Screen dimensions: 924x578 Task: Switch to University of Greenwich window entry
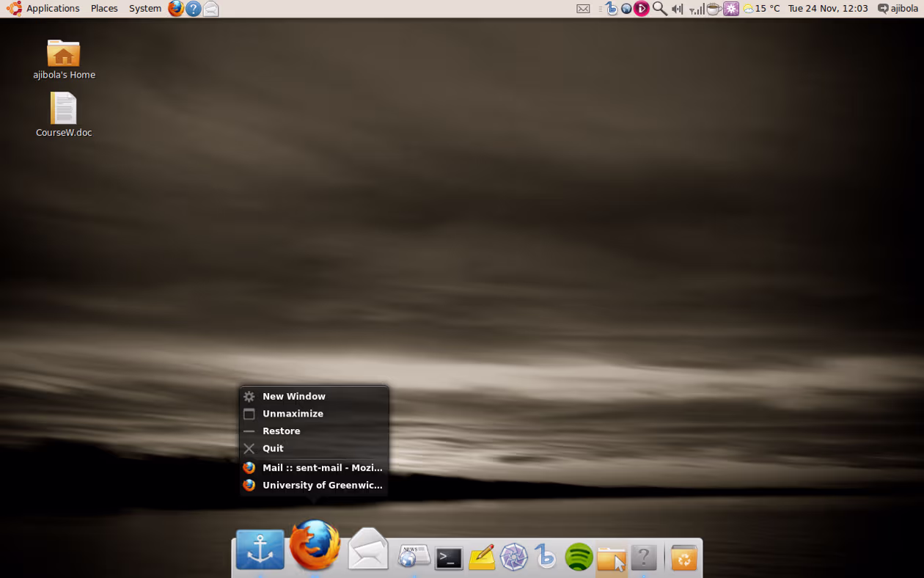tap(314, 485)
